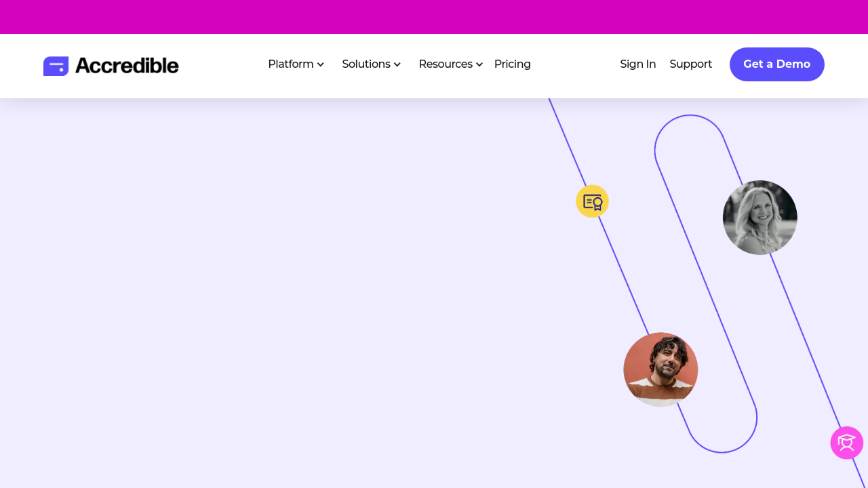Go to the Pricing page
This screenshot has width=868, height=488.
pos(512,64)
